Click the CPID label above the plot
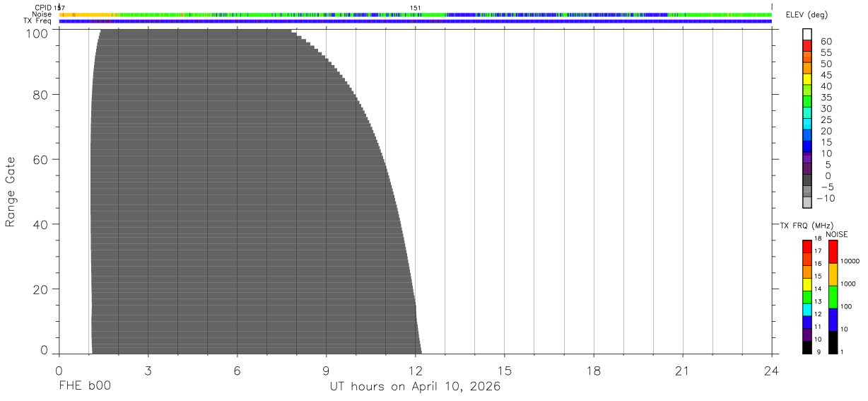This screenshot has width=868, height=401. (42, 8)
